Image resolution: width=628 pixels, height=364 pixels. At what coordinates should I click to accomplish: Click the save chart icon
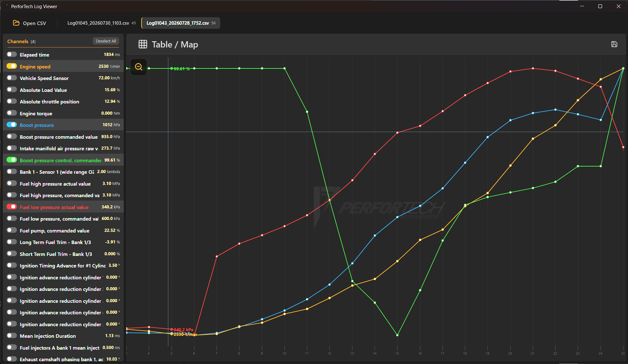614,44
